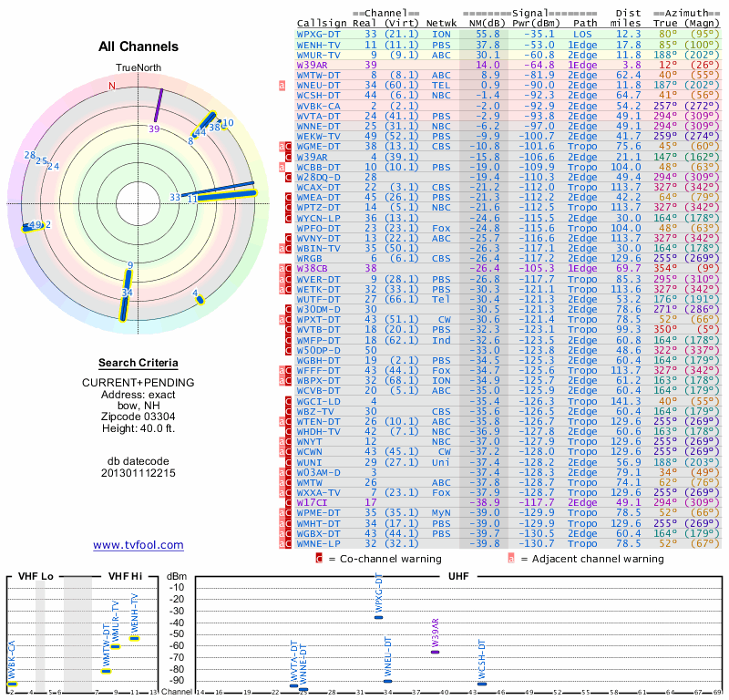The image size is (729, 700).
Task: Click WRGB callsign in the list
Action: (309, 259)
